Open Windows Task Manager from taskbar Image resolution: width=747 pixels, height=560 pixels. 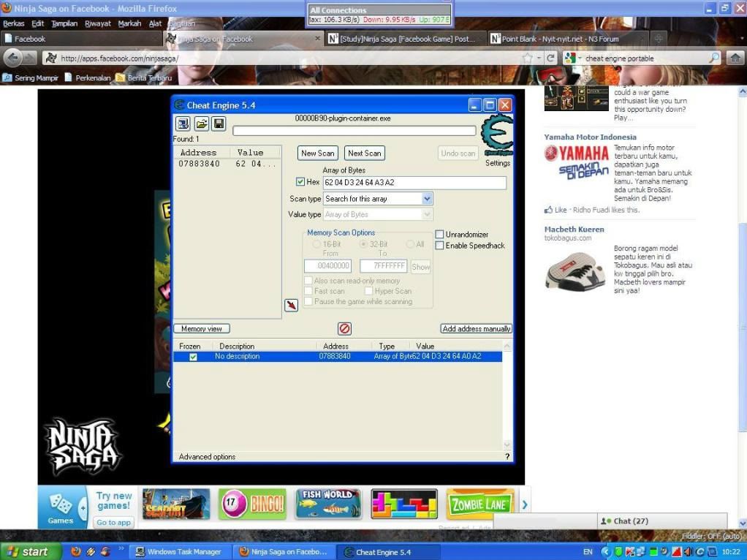click(180, 552)
